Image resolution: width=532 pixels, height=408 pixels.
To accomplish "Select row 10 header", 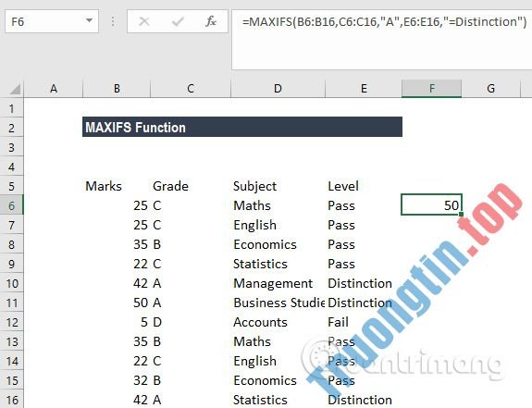I will (x=11, y=283).
